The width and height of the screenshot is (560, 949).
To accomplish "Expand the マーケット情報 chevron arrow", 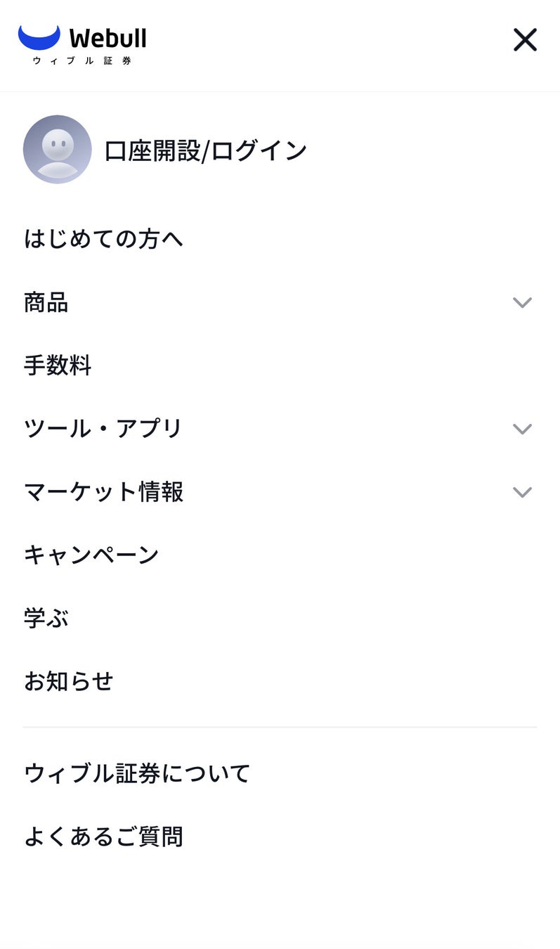I will [522, 492].
